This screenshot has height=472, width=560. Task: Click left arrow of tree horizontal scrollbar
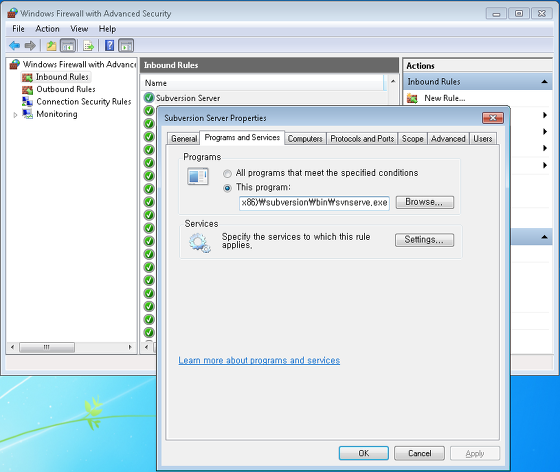(x=12, y=347)
